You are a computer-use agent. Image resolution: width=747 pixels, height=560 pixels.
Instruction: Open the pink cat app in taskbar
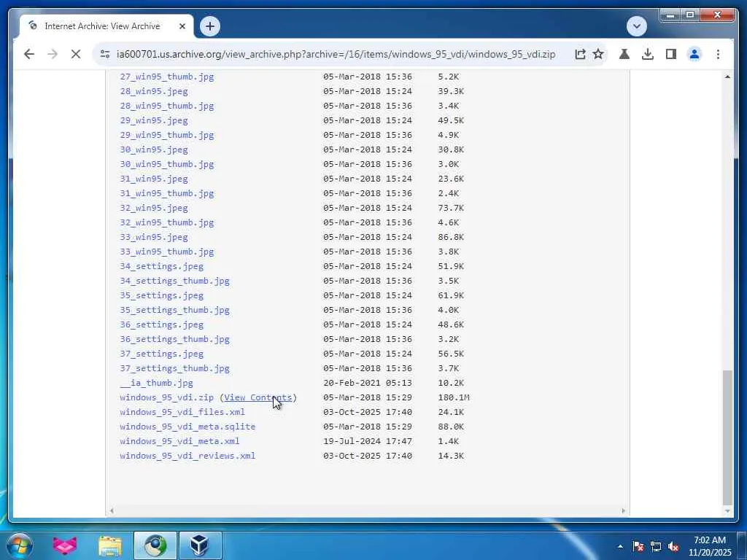[x=65, y=545]
